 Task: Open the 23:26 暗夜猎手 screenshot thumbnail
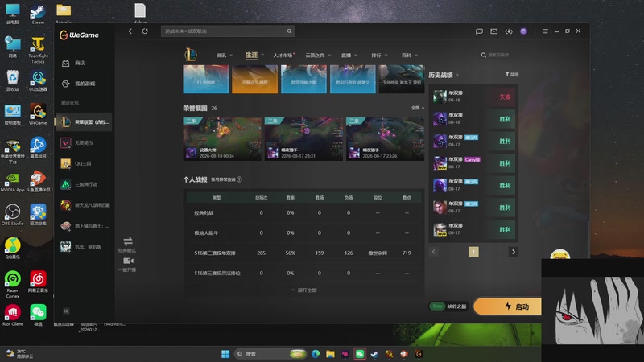(x=386, y=138)
